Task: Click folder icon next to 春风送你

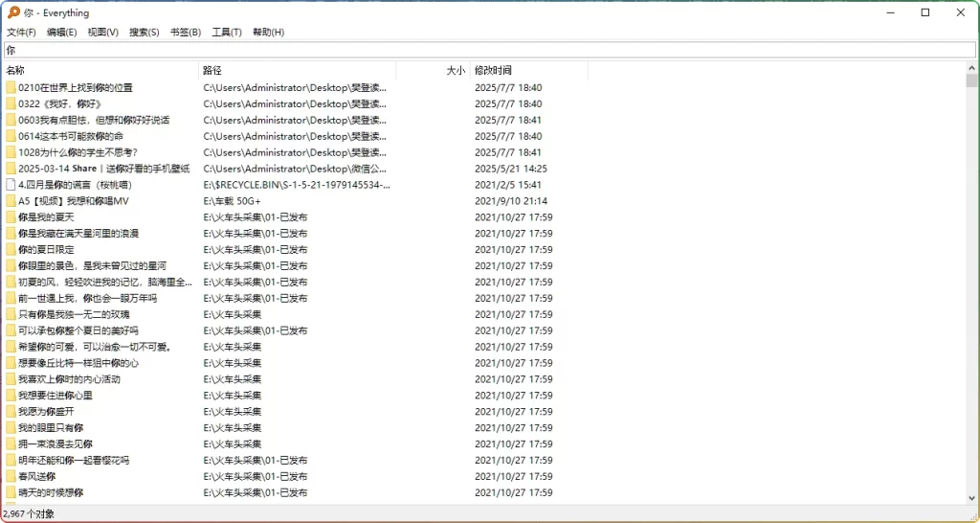Action: [11, 476]
